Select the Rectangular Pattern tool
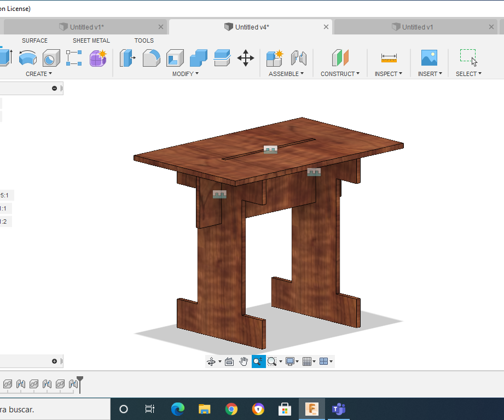Viewport: 504px width, 420px height. tap(74, 58)
